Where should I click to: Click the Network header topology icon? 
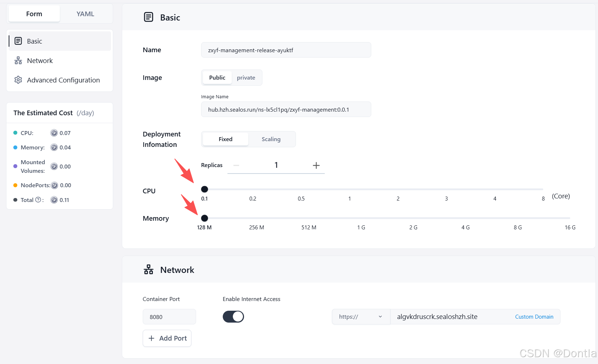click(x=149, y=269)
